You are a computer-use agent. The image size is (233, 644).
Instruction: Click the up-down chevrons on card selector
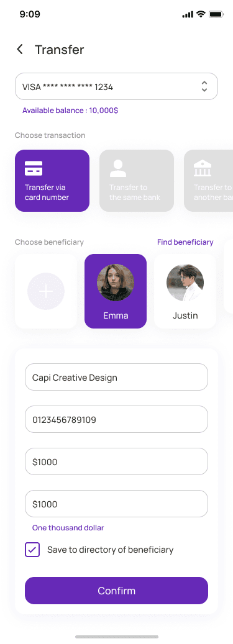pyautogui.click(x=204, y=86)
